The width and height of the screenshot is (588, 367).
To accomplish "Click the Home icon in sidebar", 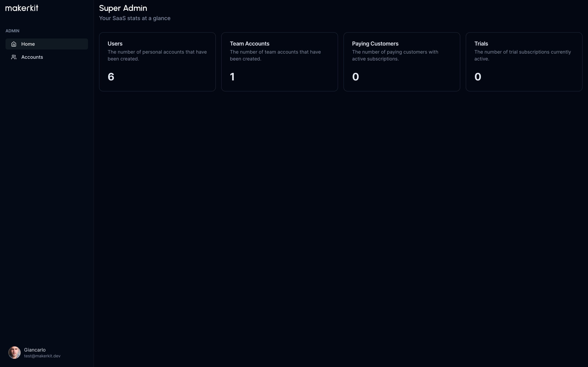I will (14, 44).
